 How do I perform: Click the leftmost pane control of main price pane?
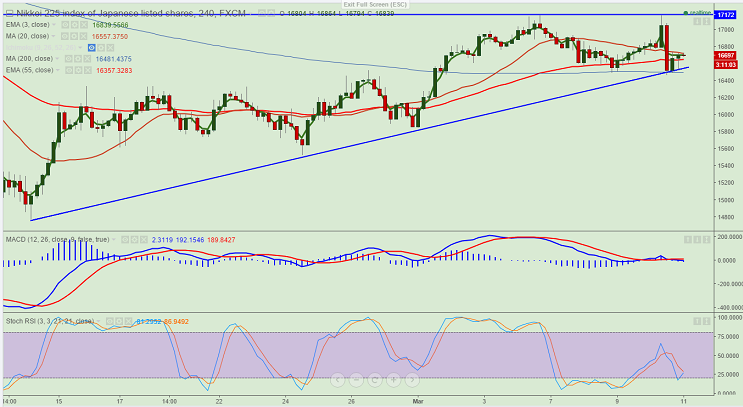[x=698, y=21]
